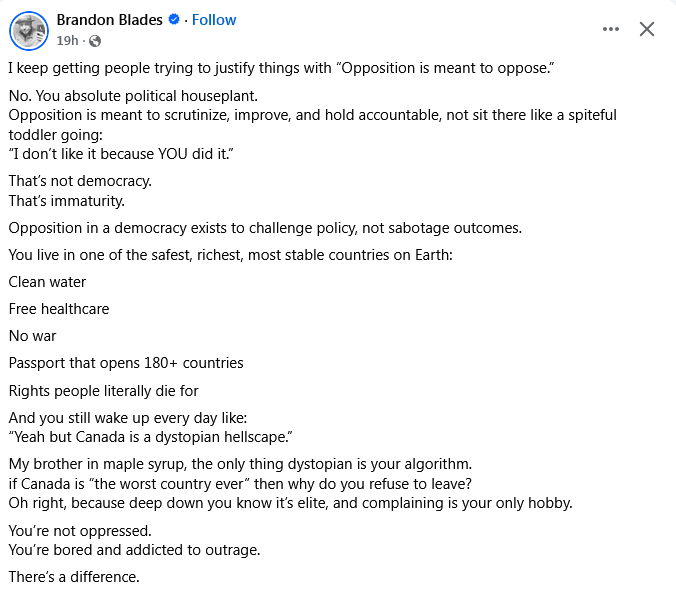The image size is (676, 591).
Task: Open the Brandon Blades profile name link
Action: (x=109, y=20)
